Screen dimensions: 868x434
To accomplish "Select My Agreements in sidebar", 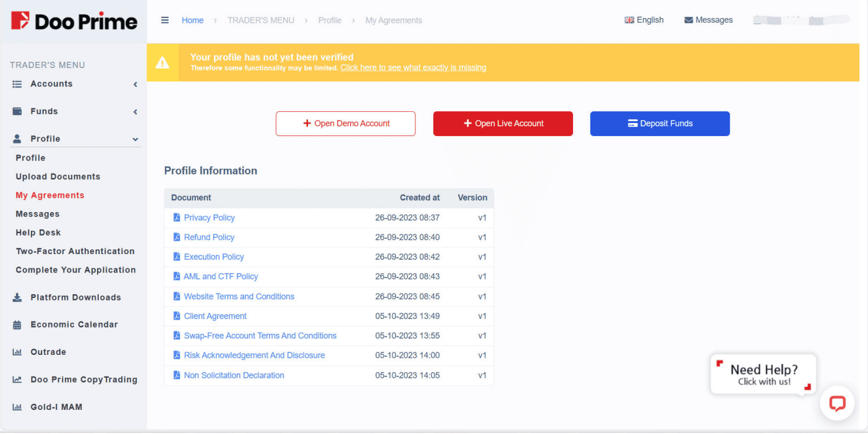I will coord(50,195).
